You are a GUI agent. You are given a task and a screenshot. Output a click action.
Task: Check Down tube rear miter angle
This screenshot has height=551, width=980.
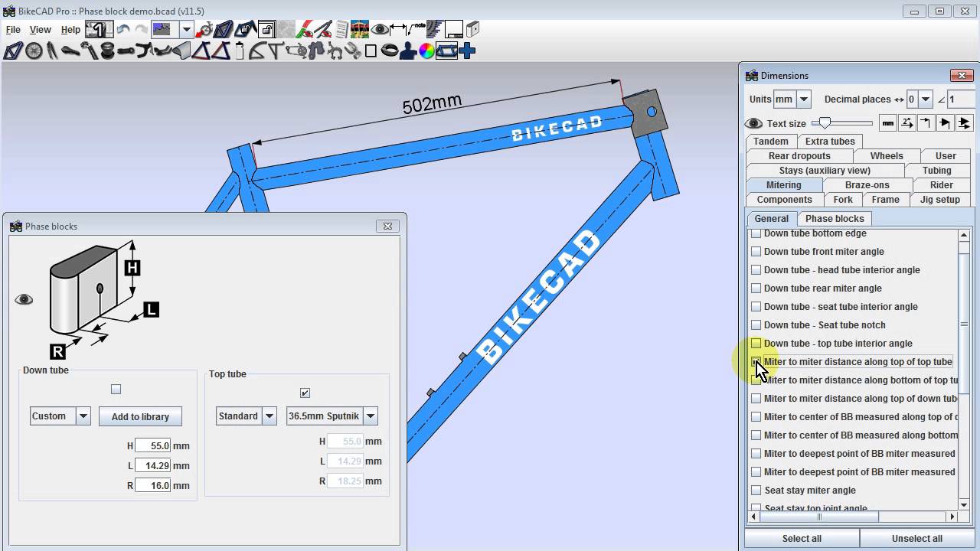click(756, 288)
